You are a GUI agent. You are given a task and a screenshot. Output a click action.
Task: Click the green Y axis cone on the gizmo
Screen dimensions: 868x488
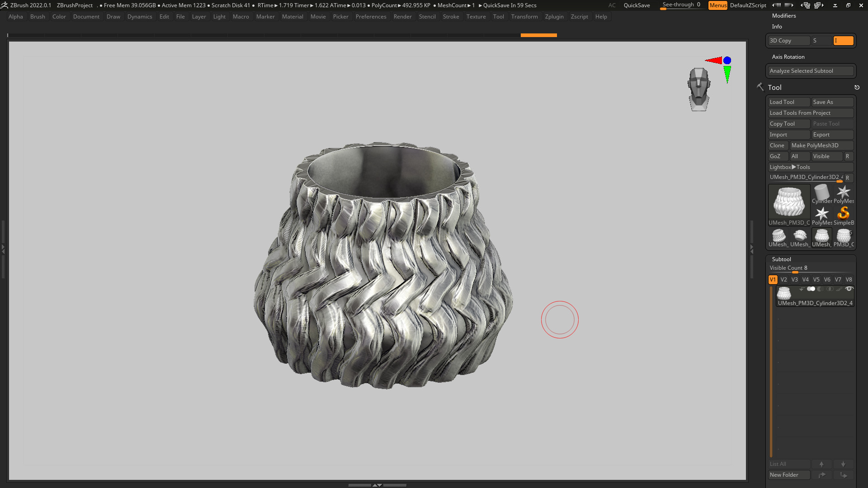(x=727, y=74)
